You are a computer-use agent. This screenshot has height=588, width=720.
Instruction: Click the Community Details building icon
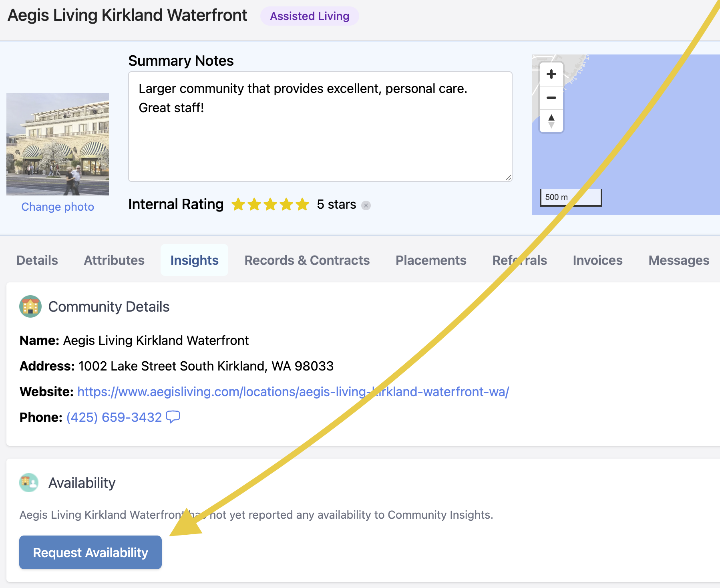(30, 306)
